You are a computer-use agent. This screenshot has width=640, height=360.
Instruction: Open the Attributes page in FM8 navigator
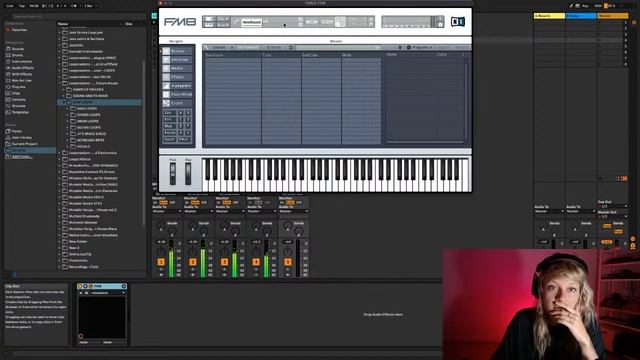(x=177, y=60)
